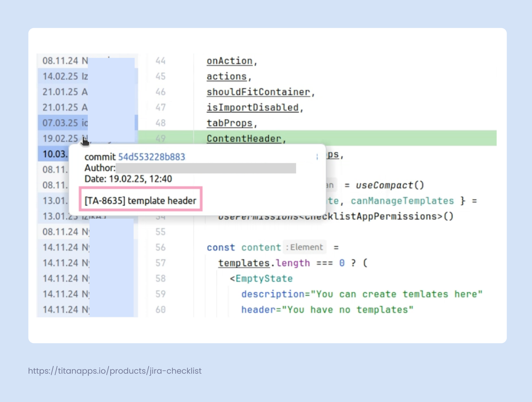Screen dimensions: 532x402
Task: Select the [TA-8635] template header commit message
Action: tap(140, 200)
